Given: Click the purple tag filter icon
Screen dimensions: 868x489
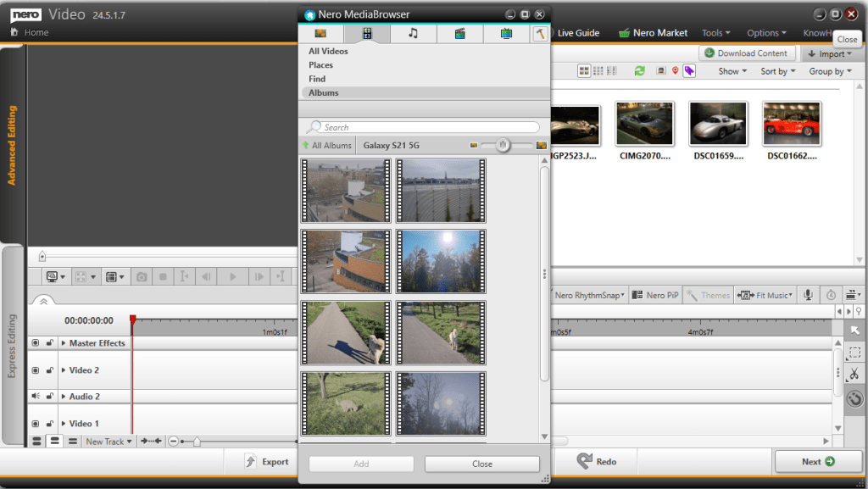Looking at the screenshot, I should [690, 71].
